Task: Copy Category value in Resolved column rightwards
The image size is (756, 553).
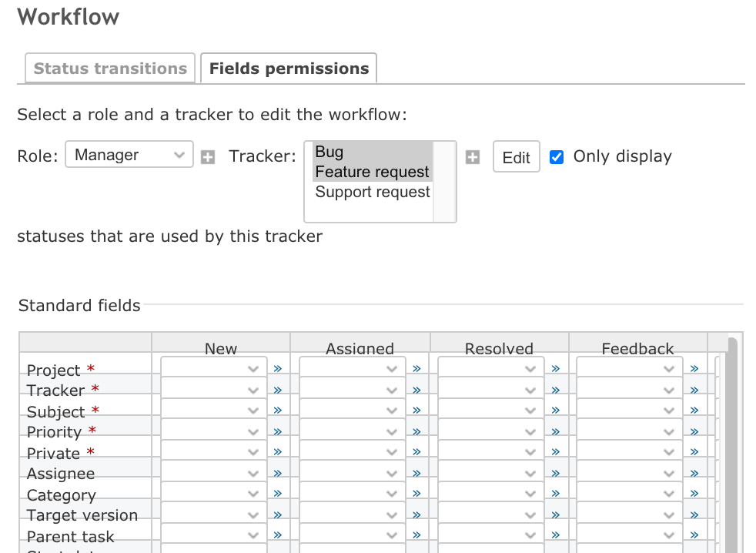Action: [555, 493]
